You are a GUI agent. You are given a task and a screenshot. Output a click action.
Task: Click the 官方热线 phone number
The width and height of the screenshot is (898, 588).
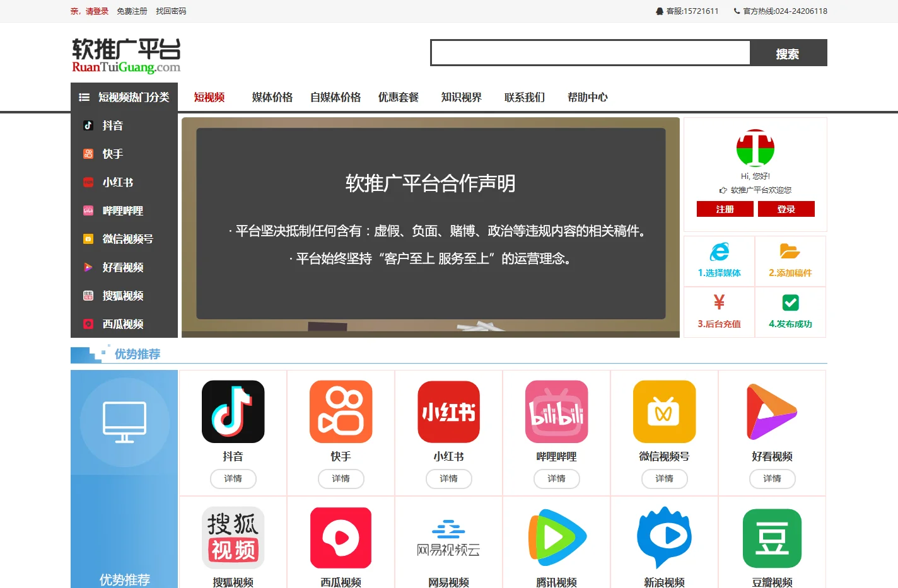click(x=781, y=11)
